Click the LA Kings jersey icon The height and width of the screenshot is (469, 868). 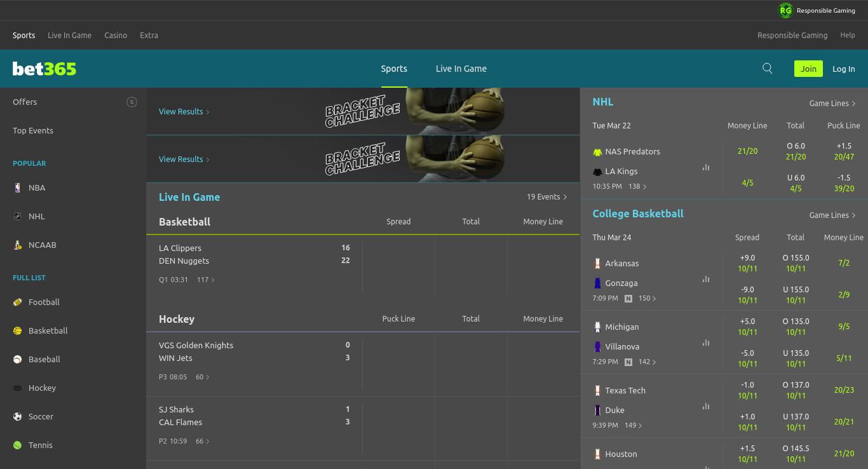pyautogui.click(x=597, y=172)
